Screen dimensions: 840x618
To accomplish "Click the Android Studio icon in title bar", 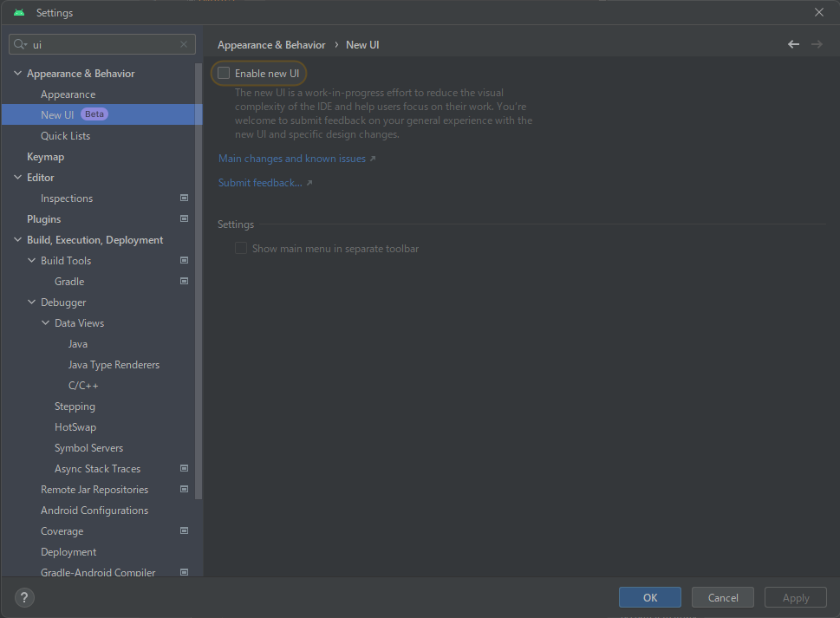I will [x=20, y=12].
